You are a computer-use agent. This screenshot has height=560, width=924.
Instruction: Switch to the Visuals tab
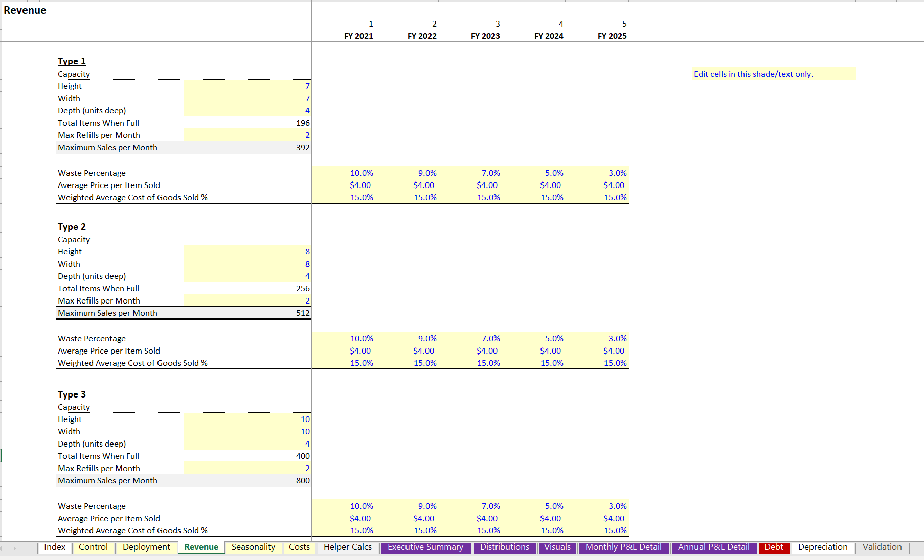click(557, 547)
